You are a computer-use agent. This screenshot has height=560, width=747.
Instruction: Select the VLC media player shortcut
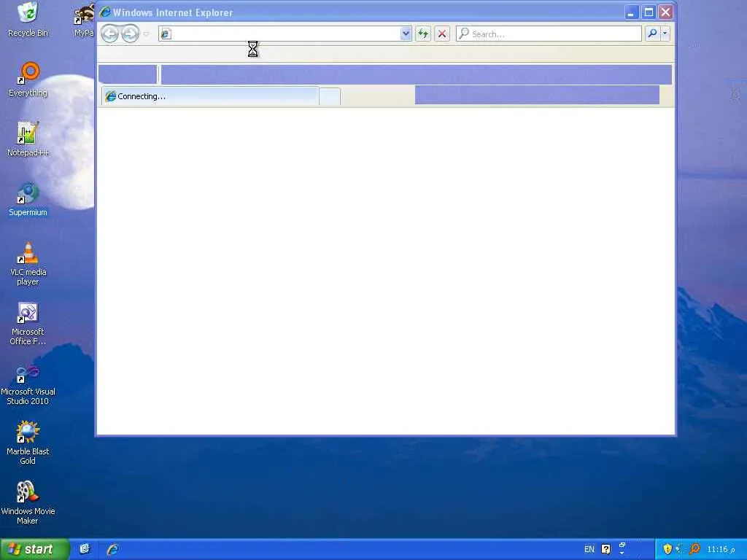coord(28,264)
